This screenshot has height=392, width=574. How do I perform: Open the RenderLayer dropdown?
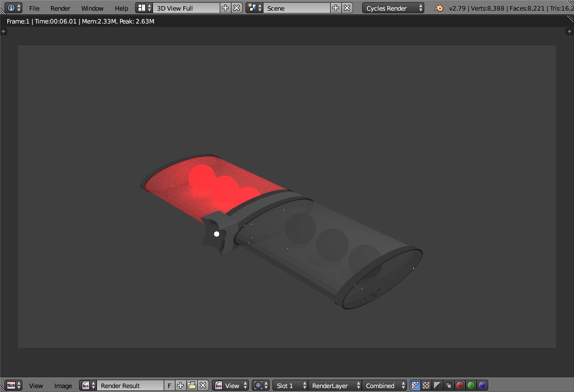click(335, 385)
